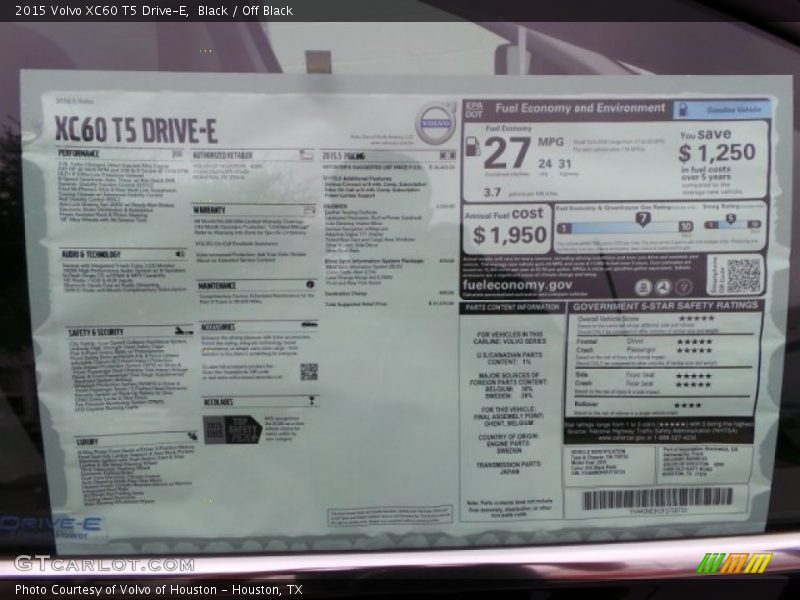Click the icon beside SAFETY & SECURITY header
This screenshot has height=600, width=800.
(183, 331)
